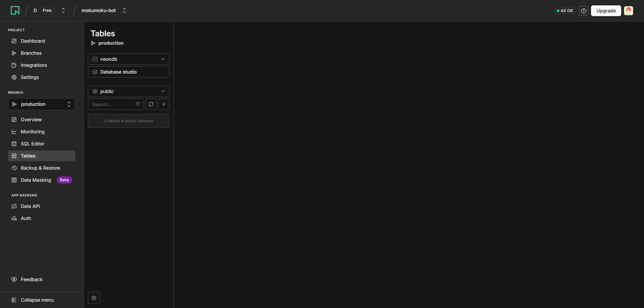Focus the table Search field
Screen dimensions: 644x308
(112, 104)
